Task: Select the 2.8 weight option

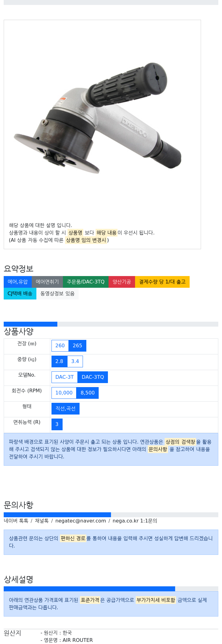Action: pyautogui.click(x=59, y=361)
